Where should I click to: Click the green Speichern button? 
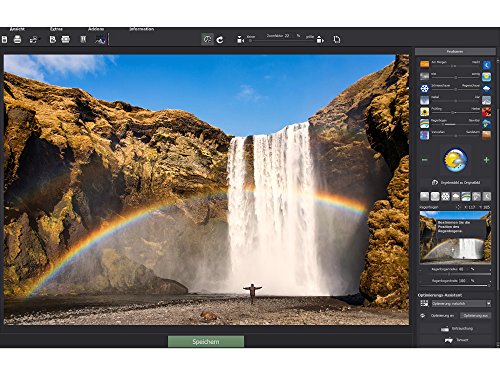[x=206, y=342]
